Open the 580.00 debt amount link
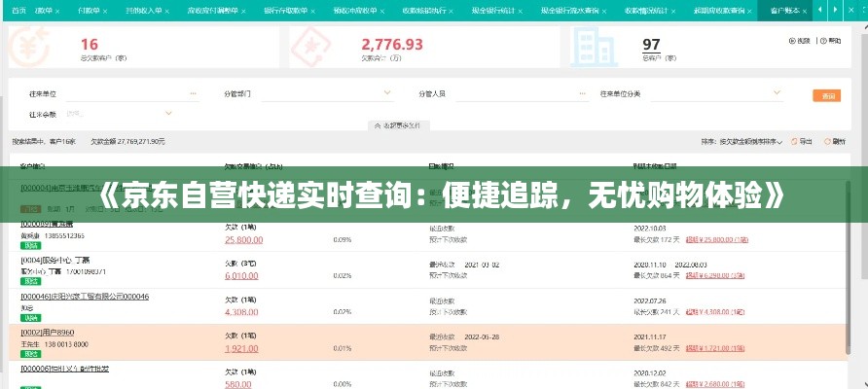The image size is (868, 389). pos(238,384)
